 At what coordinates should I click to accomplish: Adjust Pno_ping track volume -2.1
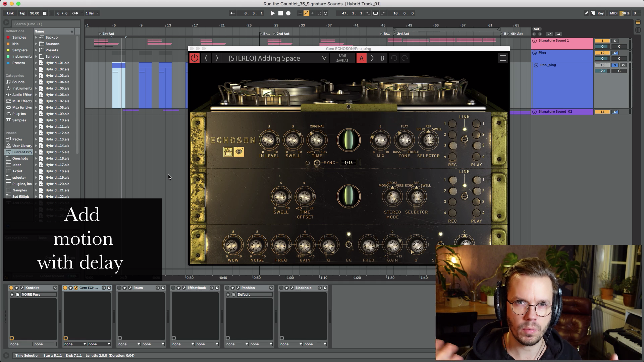[x=602, y=71]
